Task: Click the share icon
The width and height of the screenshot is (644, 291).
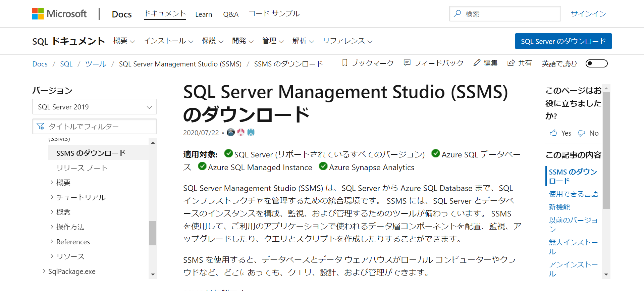Action: 511,63
